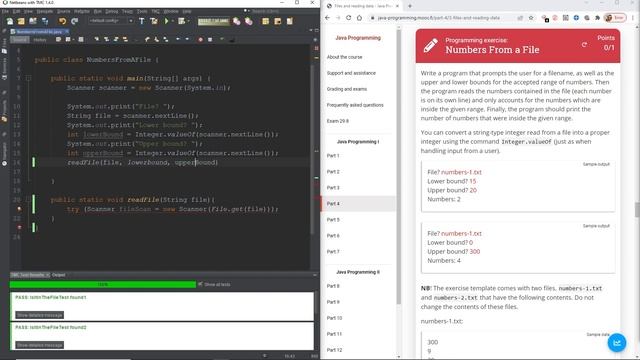Click the Debug Project icon in toolbar
Image resolution: width=640 pixels, height=360 pixels.
tap(181, 21)
